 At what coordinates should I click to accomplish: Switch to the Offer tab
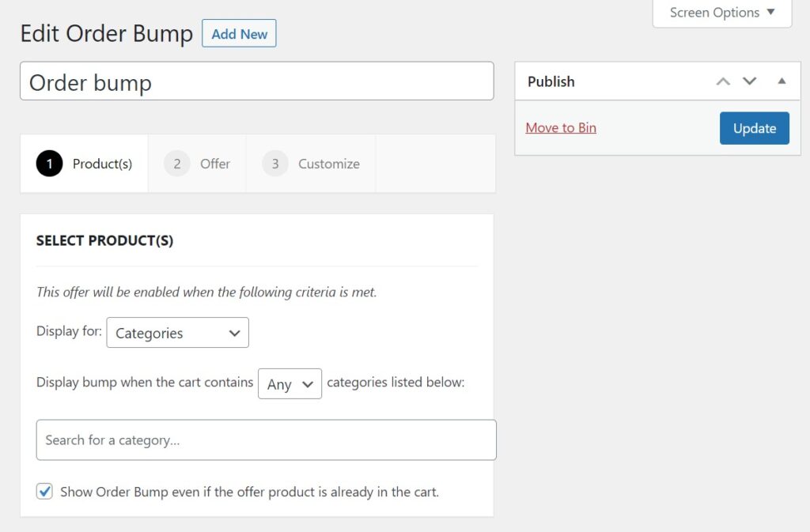pos(198,164)
